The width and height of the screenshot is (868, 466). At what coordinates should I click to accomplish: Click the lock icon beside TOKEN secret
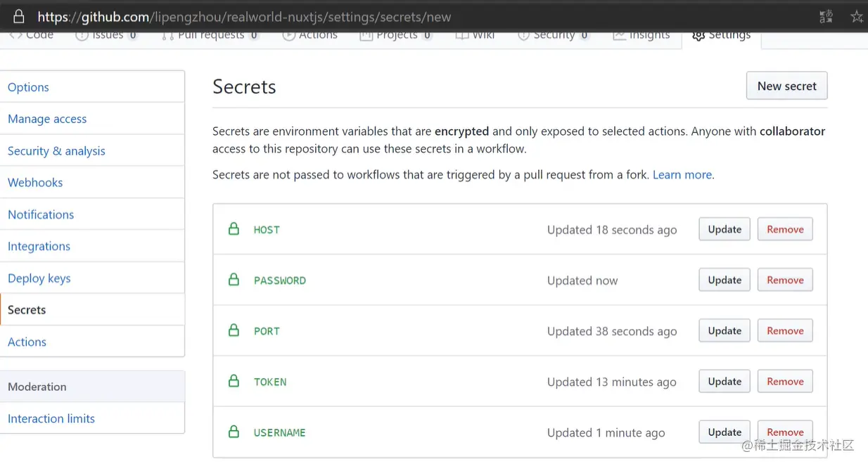point(234,381)
